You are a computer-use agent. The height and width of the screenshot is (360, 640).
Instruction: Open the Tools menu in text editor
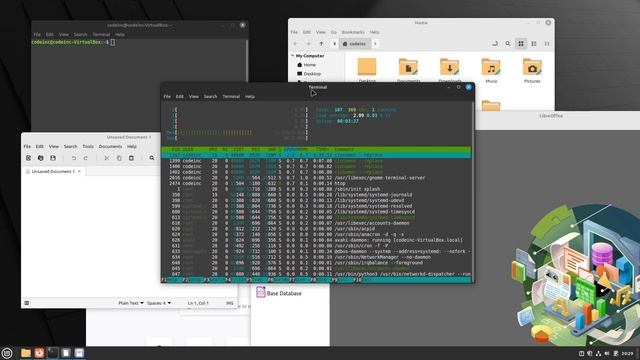coord(88,147)
